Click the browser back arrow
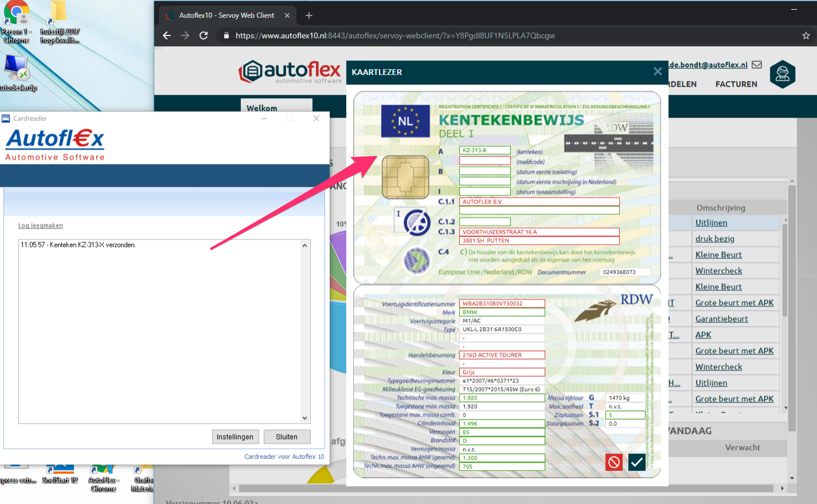This screenshot has width=817, height=504. tap(167, 36)
